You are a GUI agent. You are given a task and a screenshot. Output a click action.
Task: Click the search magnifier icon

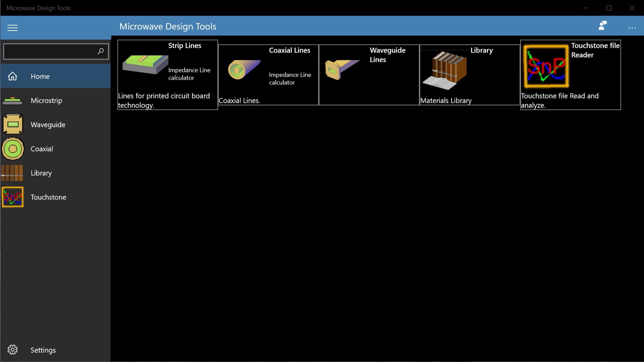pyautogui.click(x=100, y=51)
